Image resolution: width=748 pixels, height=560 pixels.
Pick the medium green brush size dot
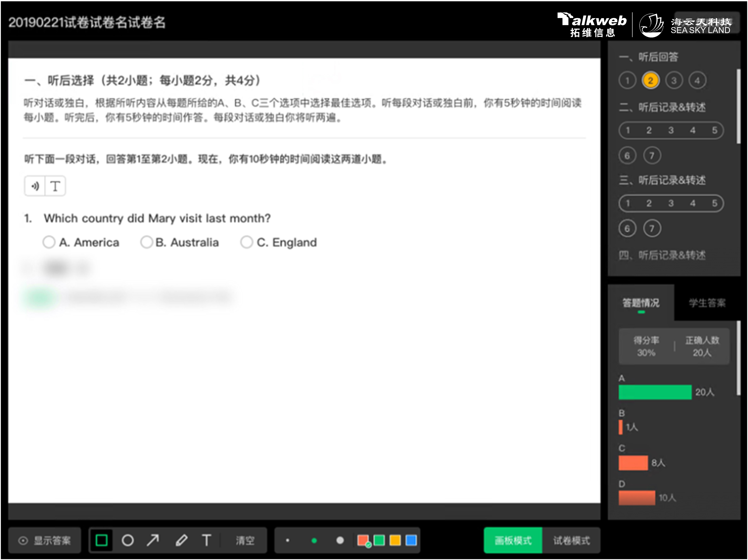point(314,540)
